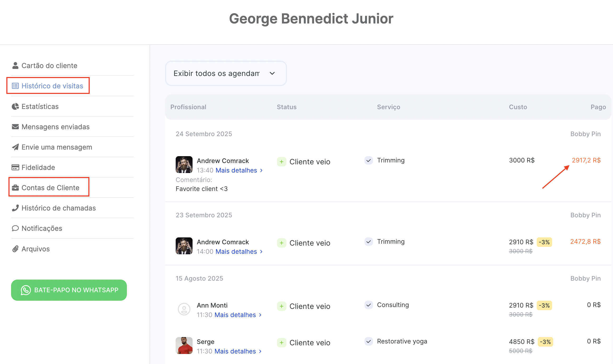This screenshot has height=364, width=613.
Task: Click the Cartão do cliente person icon
Action: pyautogui.click(x=15, y=65)
